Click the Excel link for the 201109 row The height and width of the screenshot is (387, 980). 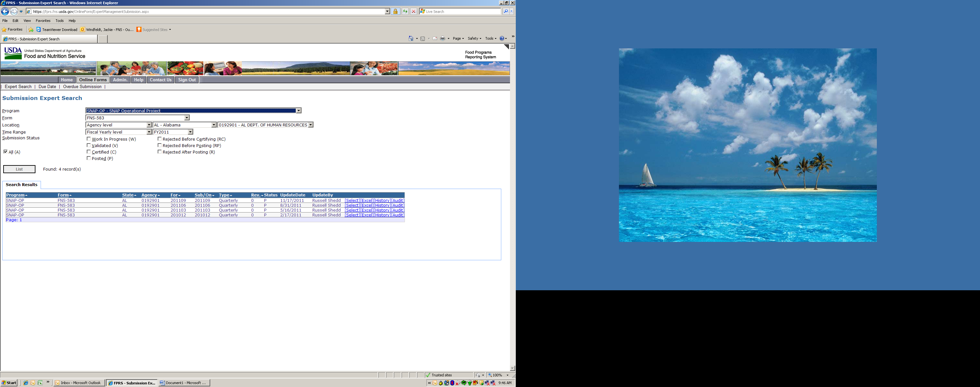tap(367, 201)
